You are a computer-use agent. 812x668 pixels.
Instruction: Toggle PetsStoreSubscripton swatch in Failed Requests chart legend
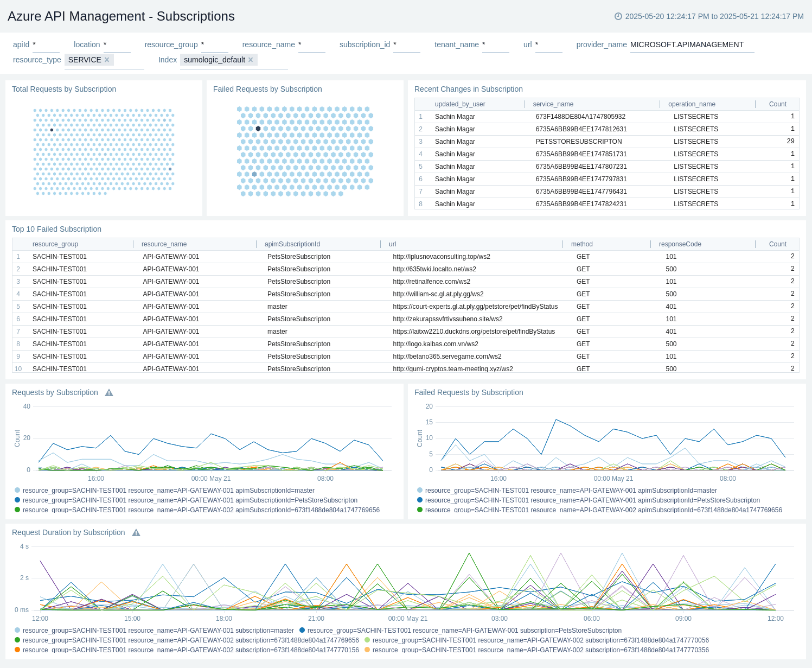point(420,500)
